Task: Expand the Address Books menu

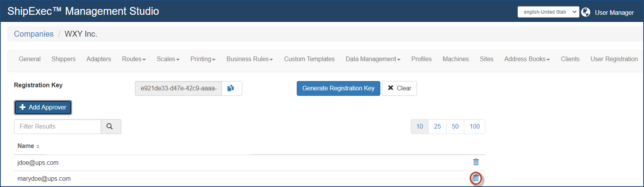Action: pyautogui.click(x=527, y=59)
